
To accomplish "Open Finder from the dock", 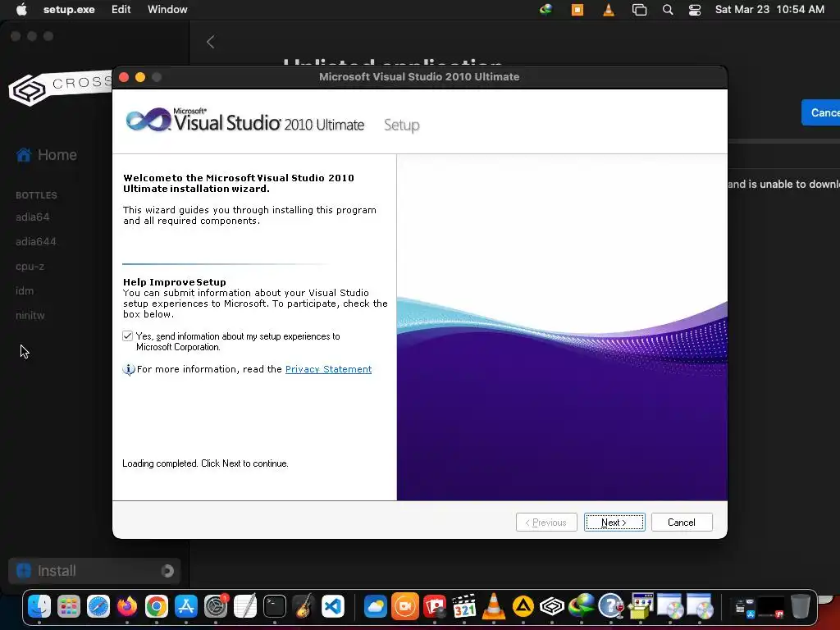I will click(39, 607).
